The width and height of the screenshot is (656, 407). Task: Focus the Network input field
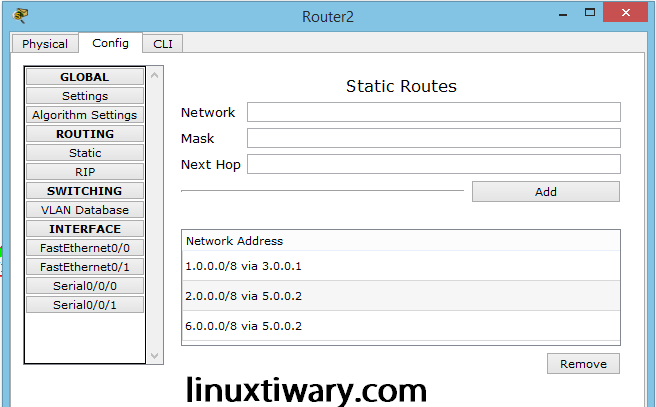pos(433,112)
